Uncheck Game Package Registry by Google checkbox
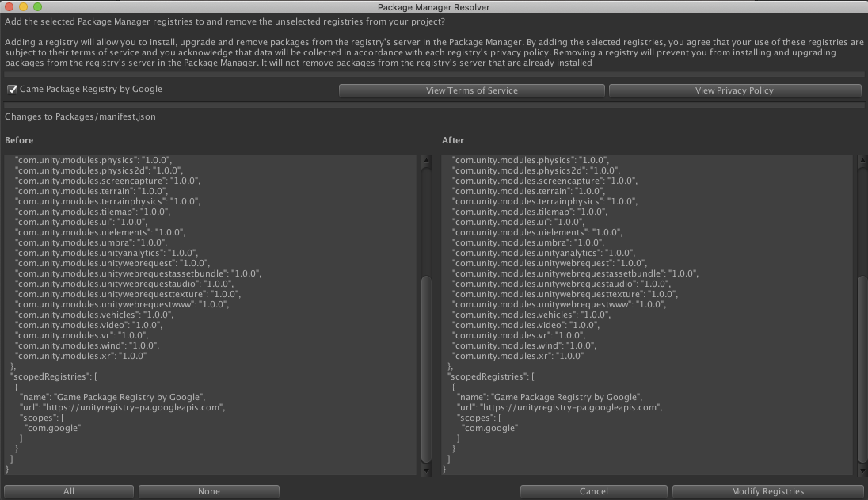 point(12,90)
